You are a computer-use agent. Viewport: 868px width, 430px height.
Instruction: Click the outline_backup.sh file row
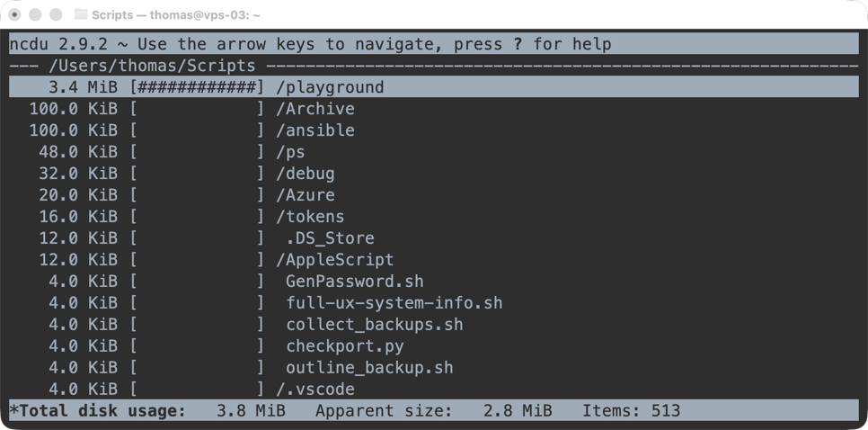369,368
